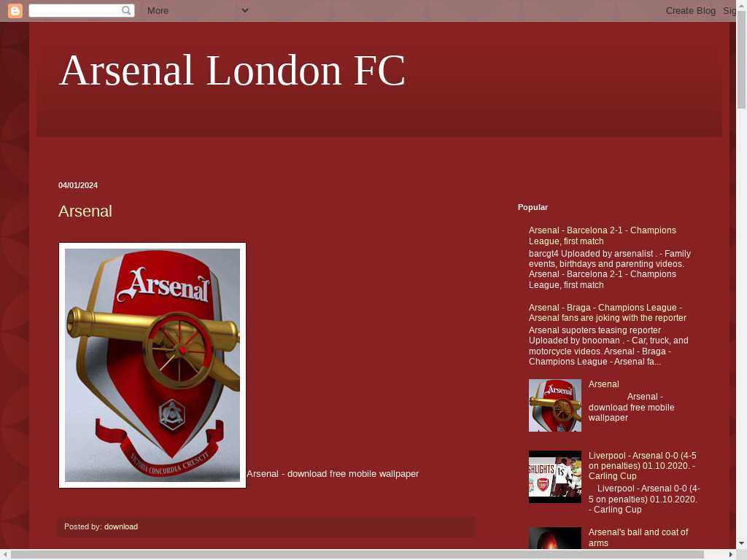Click the orange Blogger logo icon
Viewport: 747px width, 560px height.
click(15, 10)
